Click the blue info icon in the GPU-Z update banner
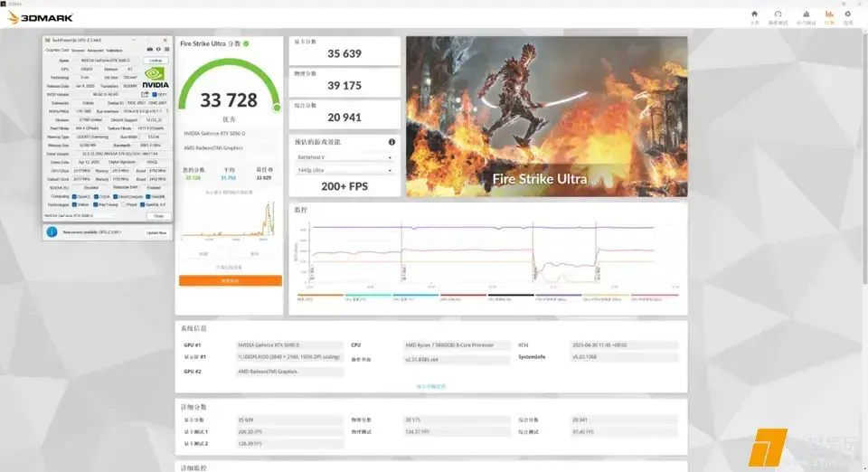This screenshot has width=868, height=472. 52,231
